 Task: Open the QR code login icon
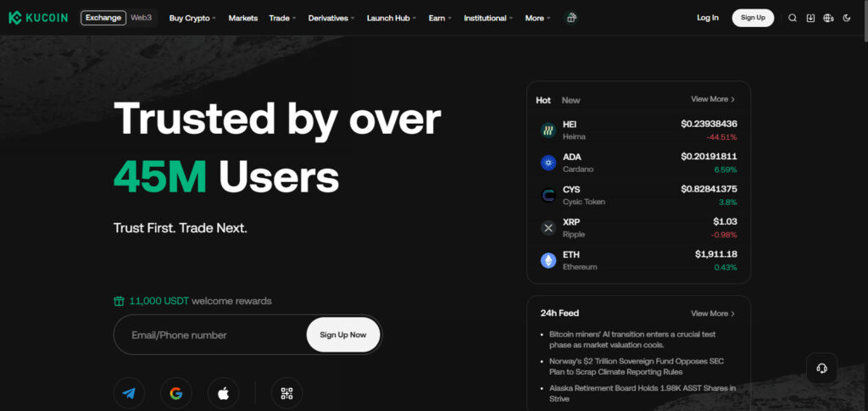[x=287, y=393]
